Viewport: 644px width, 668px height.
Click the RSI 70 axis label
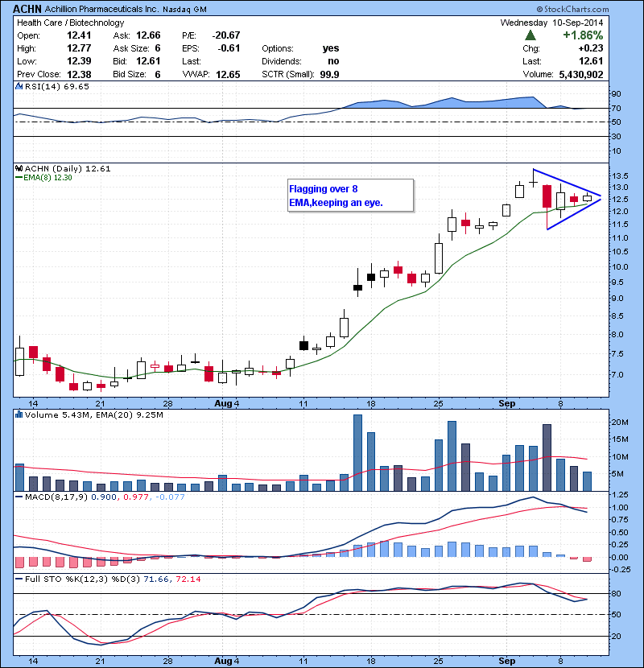point(617,108)
